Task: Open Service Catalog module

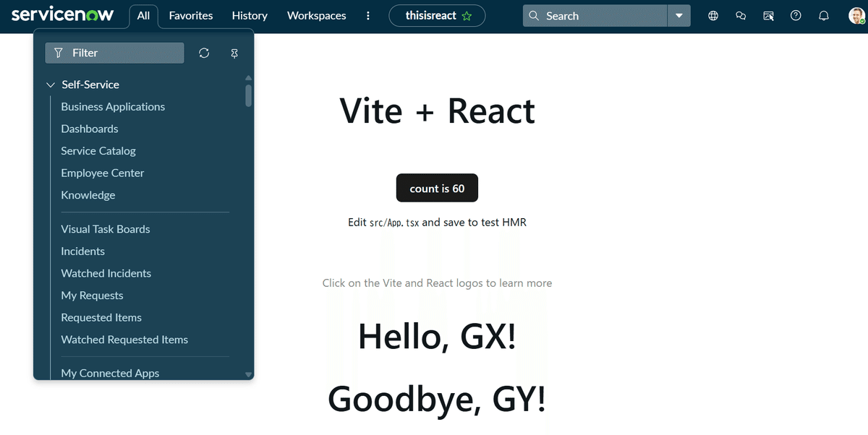Action: tap(98, 151)
